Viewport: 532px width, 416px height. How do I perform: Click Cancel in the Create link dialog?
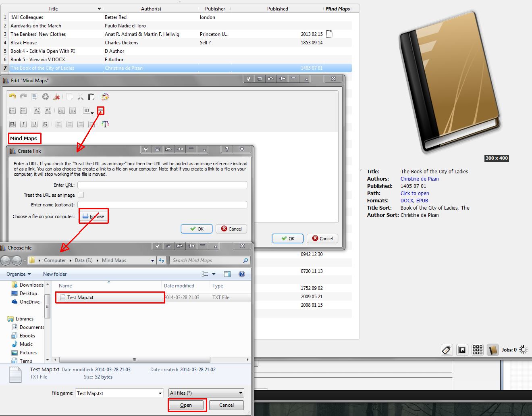click(231, 229)
